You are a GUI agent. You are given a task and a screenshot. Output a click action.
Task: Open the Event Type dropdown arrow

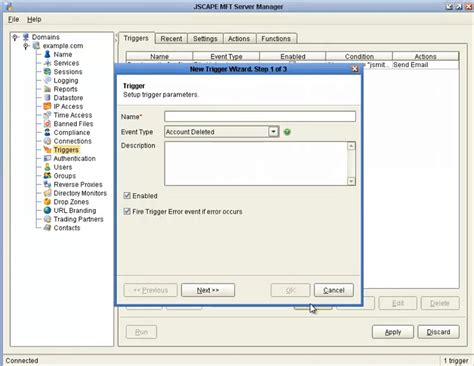point(273,132)
